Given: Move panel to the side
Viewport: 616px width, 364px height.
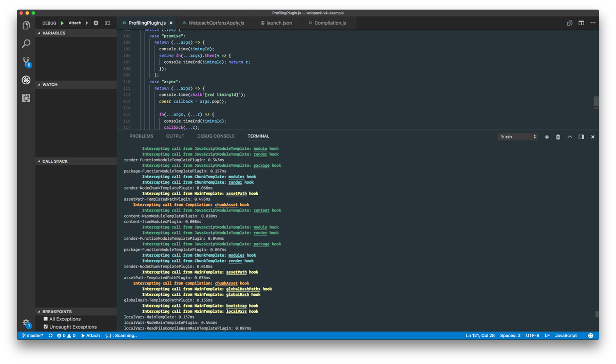Looking at the screenshot, I should pos(581,137).
